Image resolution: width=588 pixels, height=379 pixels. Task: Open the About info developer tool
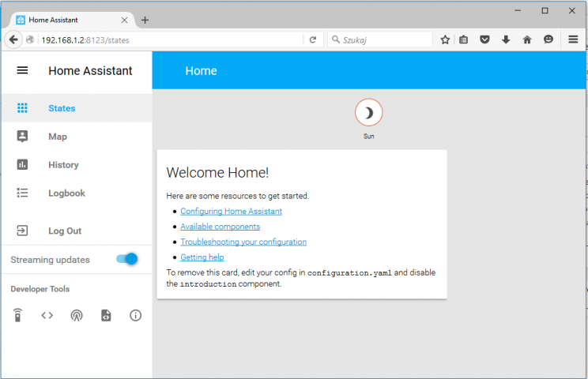pyautogui.click(x=135, y=316)
